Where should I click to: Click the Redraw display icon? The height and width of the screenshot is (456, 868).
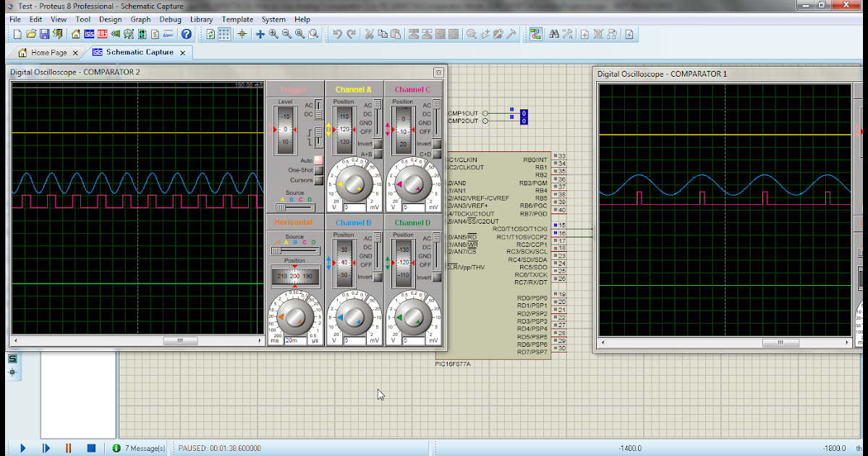click(210, 35)
